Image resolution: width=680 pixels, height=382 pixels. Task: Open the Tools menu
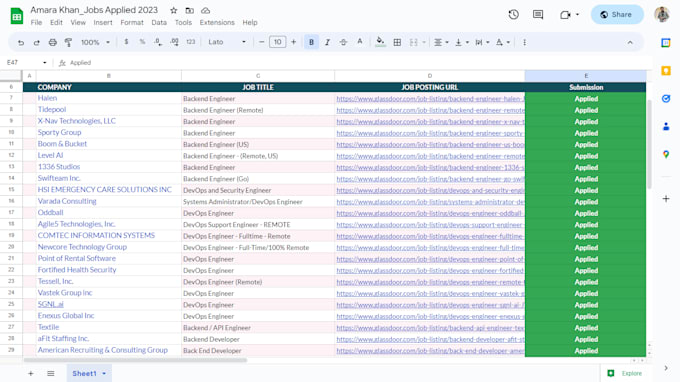(183, 23)
